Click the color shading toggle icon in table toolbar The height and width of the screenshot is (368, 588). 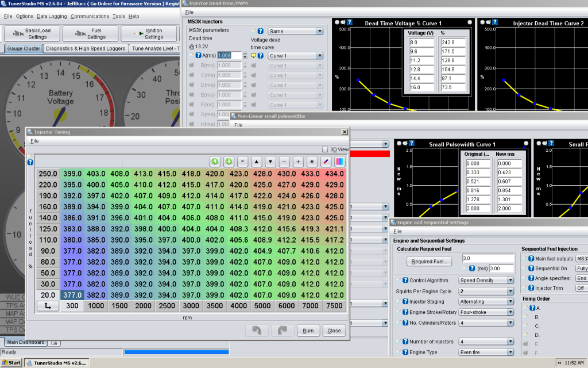pyautogui.click(x=339, y=162)
